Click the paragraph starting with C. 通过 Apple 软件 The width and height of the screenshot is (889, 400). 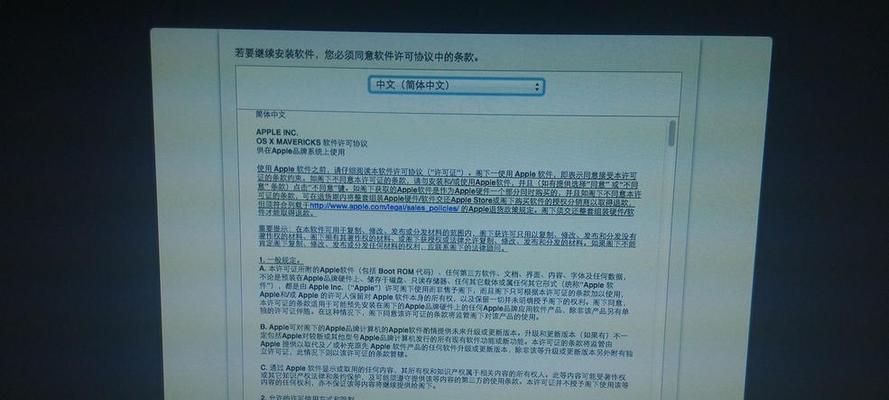pyautogui.click(x=444, y=376)
